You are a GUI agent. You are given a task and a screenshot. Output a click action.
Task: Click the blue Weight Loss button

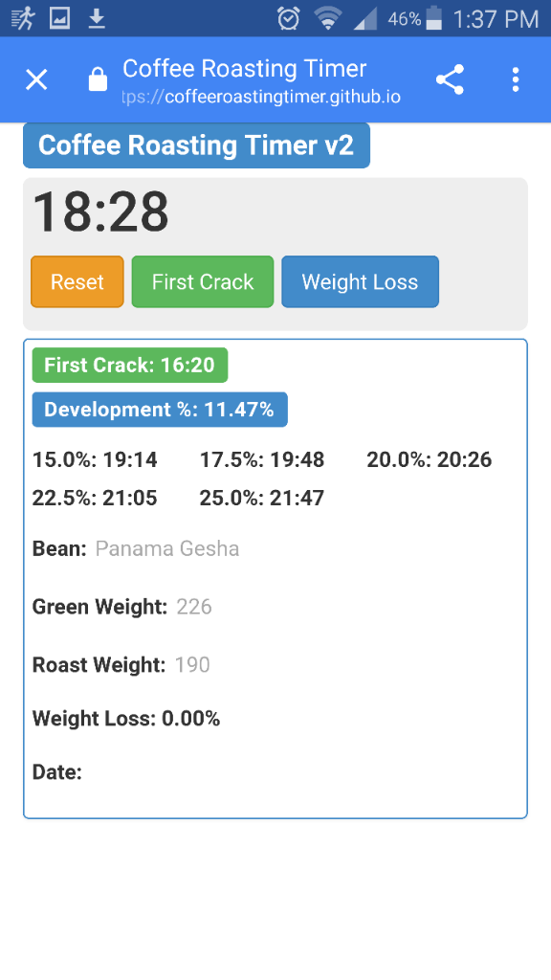360,282
